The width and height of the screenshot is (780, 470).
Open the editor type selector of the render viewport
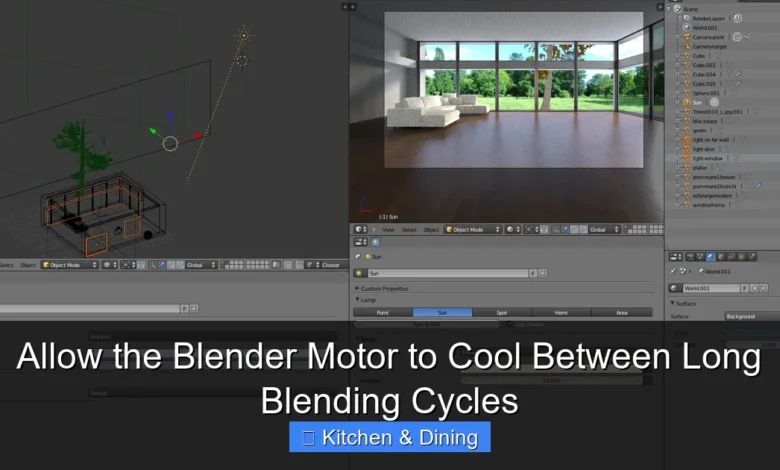tap(360, 229)
